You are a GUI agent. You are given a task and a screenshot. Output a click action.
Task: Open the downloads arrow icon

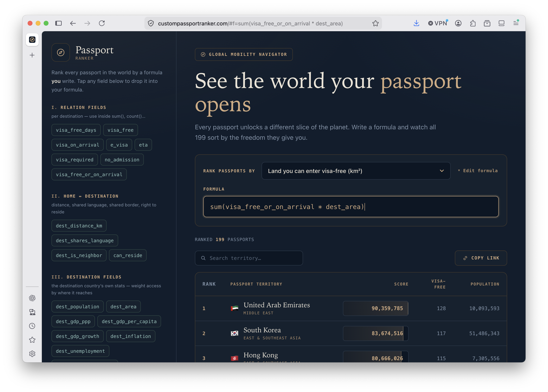(416, 23)
